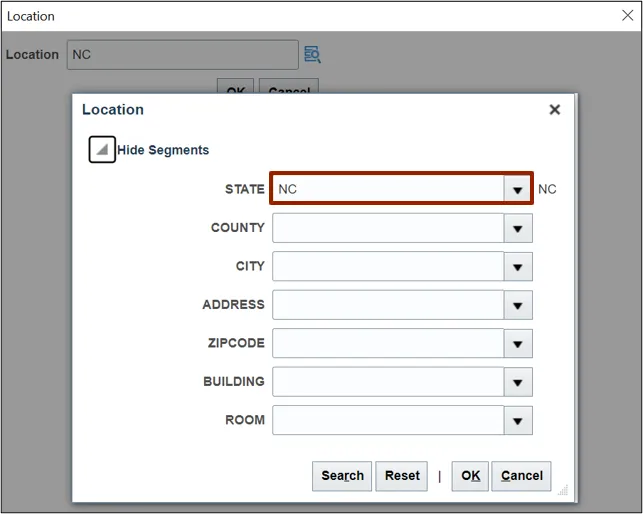The height and width of the screenshot is (514, 643).
Task: Confirm with the popup OK button
Action: tap(471, 476)
